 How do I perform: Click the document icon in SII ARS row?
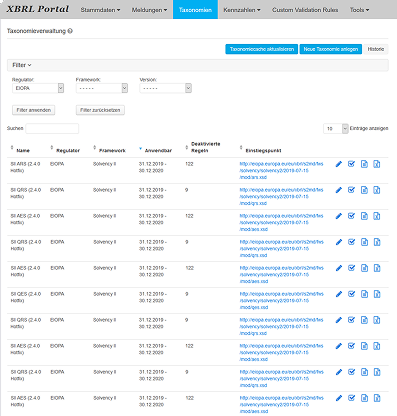click(364, 164)
